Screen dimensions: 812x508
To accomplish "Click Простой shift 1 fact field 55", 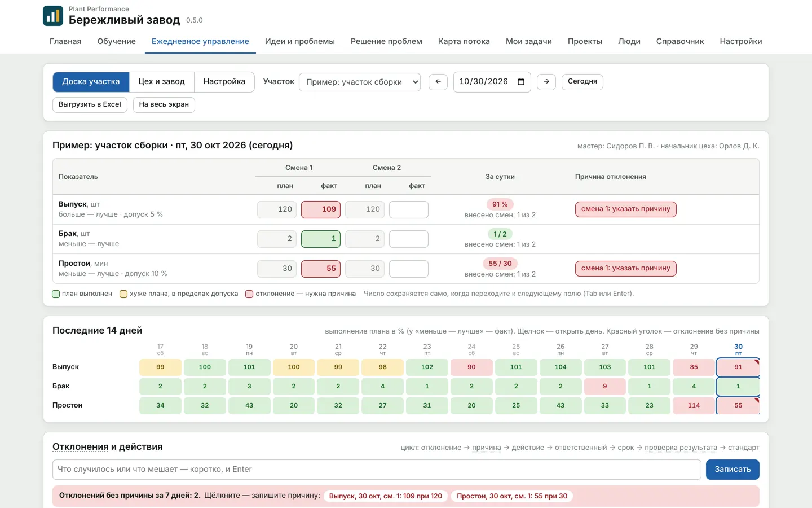I will click(x=321, y=269).
